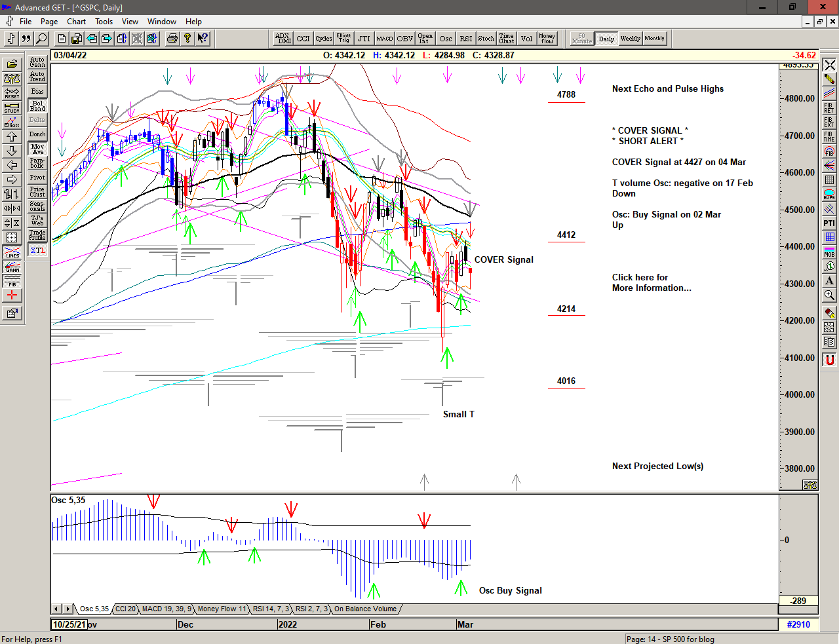The width and height of the screenshot is (839, 644).
Task: Click the start date field 10/25/21
Action: [x=69, y=624]
